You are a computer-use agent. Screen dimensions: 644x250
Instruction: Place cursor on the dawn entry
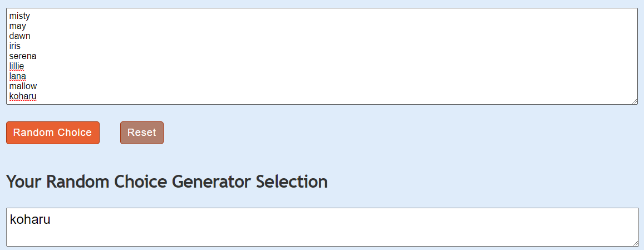point(19,36)
